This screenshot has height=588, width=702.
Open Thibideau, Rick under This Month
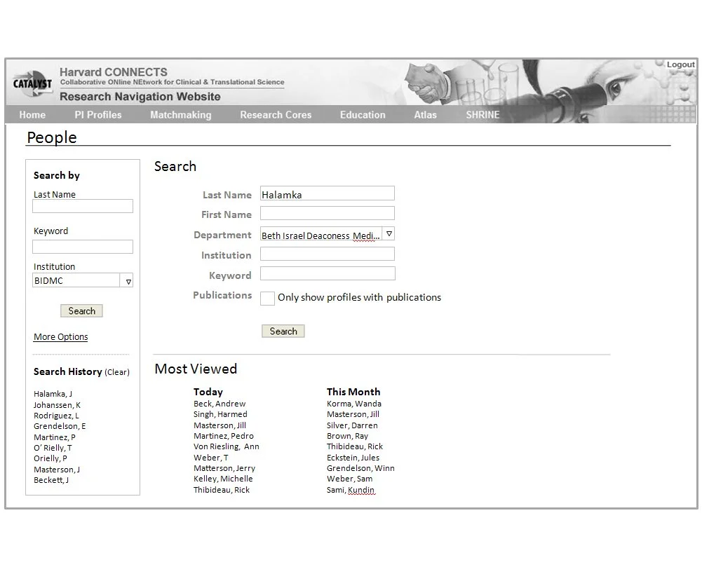(355, 446)
